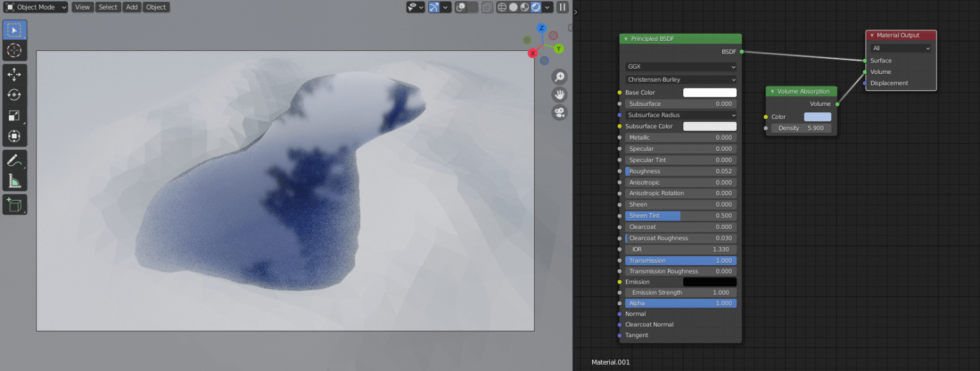
Task: Switch to solid shading
Action: click(513, 7)
